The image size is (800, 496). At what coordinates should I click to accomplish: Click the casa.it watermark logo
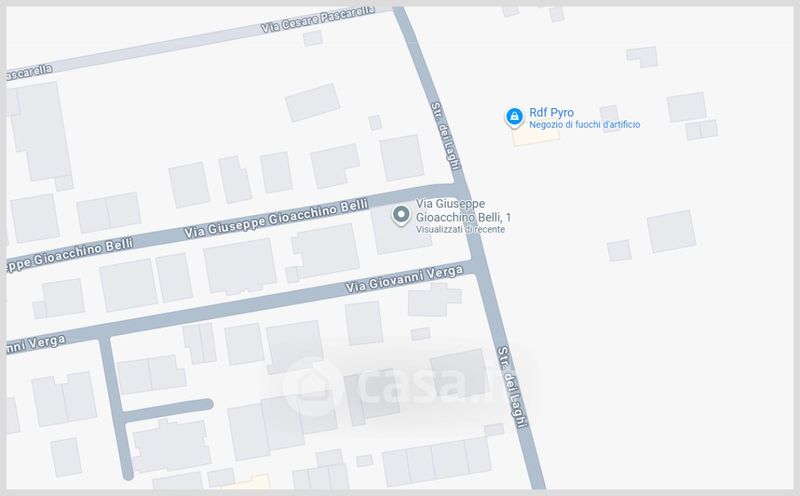pos(386,385)
